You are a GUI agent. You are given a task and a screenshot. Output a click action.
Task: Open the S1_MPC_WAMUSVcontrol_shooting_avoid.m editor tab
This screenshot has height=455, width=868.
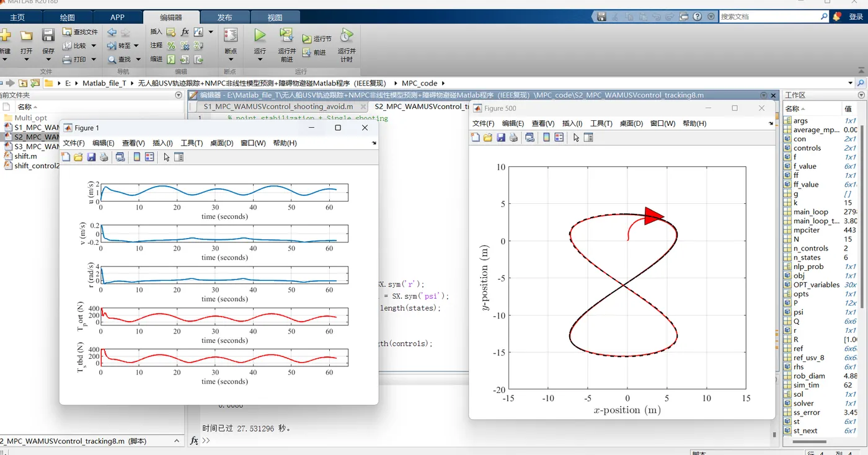tap(278, 106)
